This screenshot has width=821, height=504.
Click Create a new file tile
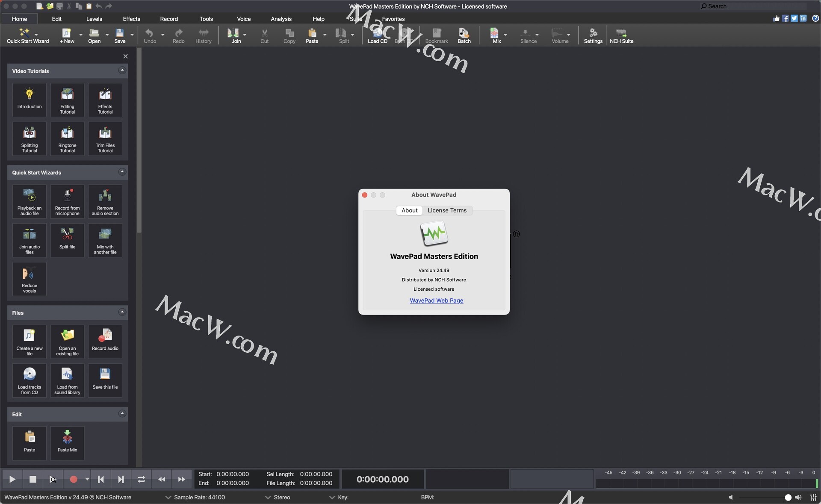coord(30,342)
